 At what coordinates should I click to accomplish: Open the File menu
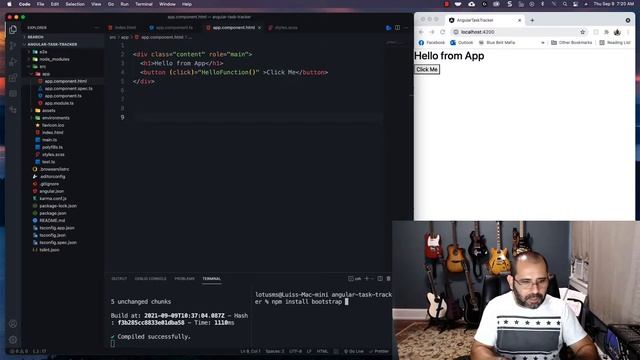tap(40, 4)
